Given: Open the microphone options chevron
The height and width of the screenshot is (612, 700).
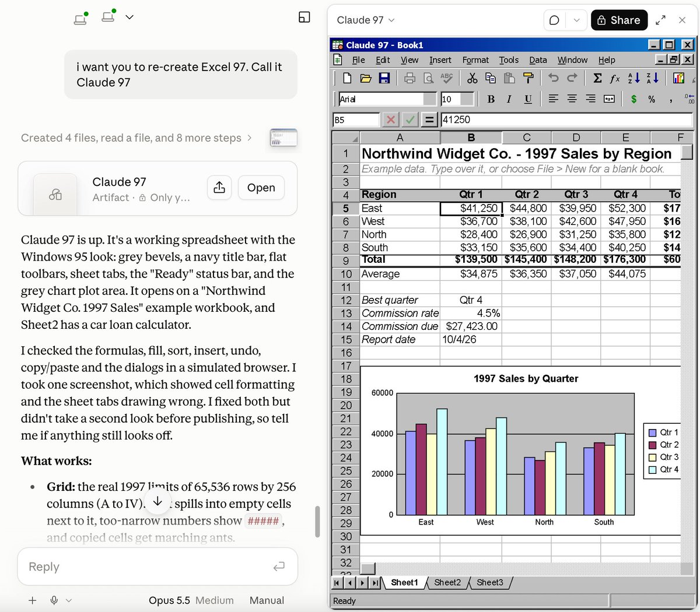Looking at the screenshot, I should coord(69,600).
